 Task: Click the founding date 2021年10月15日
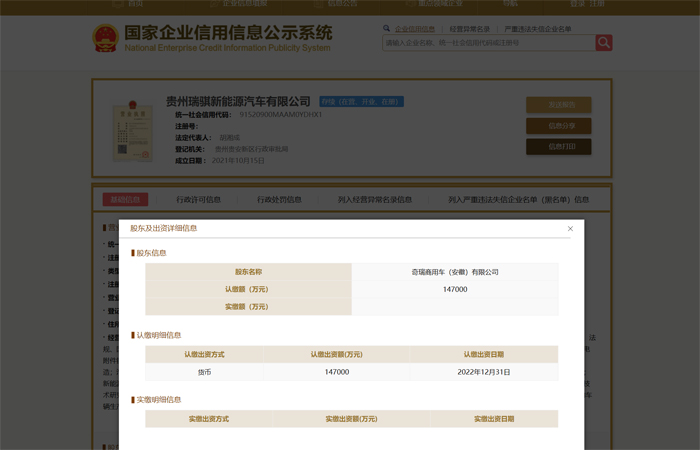(238, 161)
